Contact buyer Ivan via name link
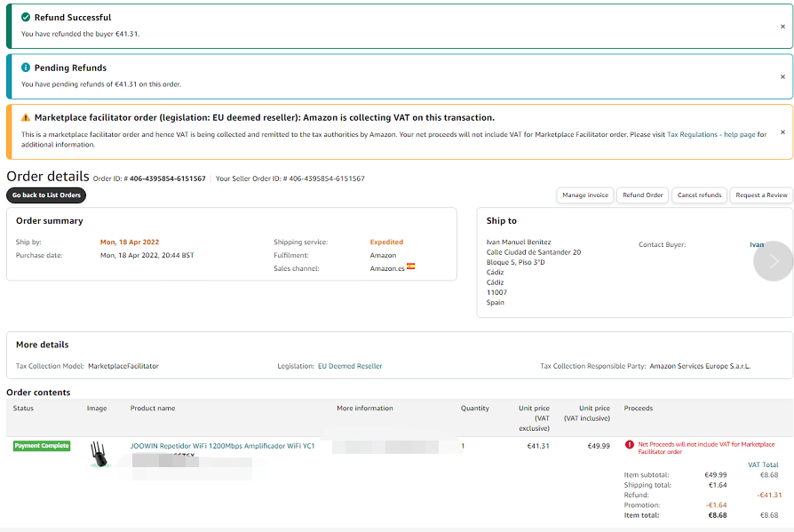This screenshot has width=794, height=532. pyautogui.click(x=756, y=244)
